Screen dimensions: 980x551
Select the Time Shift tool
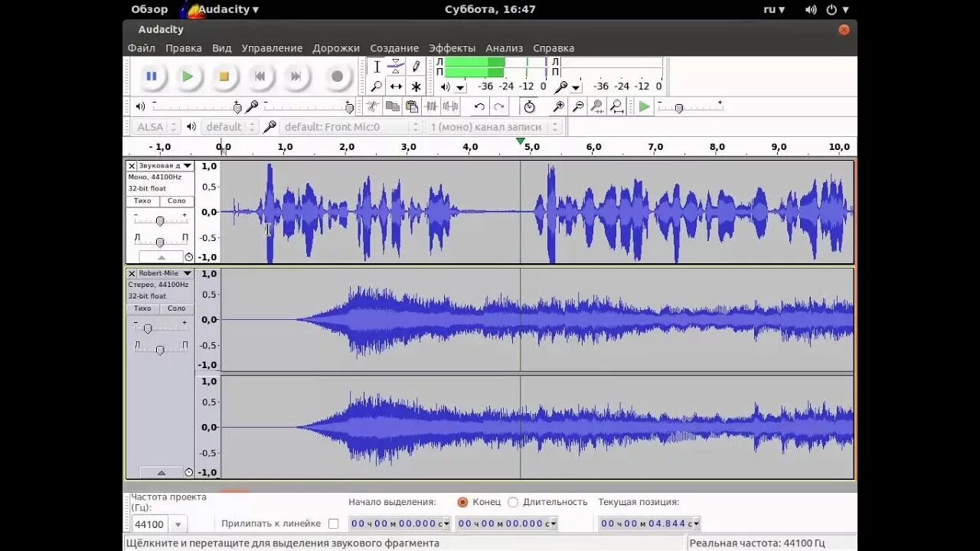(x=396, y=86)
